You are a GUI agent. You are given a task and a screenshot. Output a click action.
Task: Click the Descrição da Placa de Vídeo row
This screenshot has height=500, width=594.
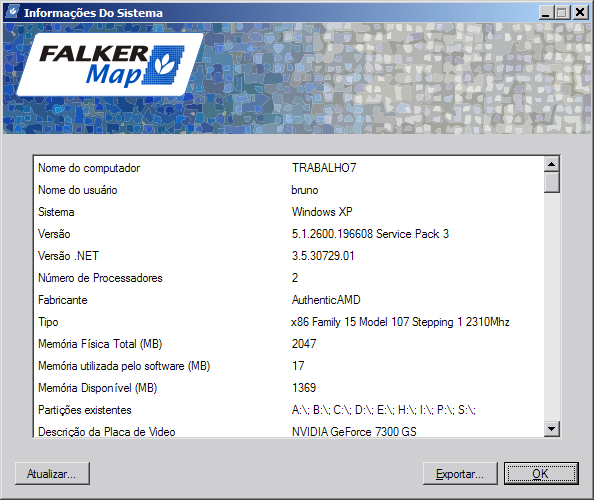[289, 430]
